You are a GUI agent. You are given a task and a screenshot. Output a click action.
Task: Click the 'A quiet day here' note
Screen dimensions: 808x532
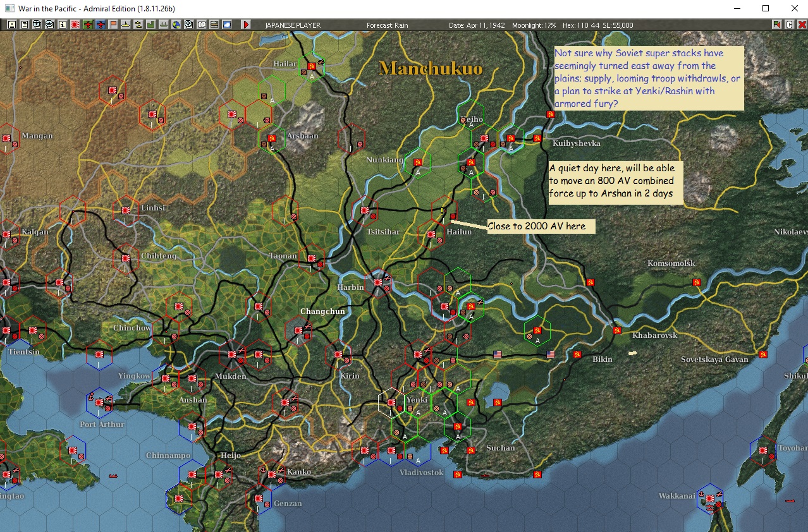[x=616, y=183]
